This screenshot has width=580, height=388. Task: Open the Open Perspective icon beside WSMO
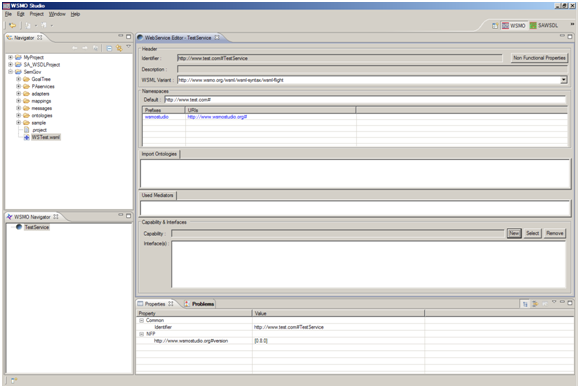(x=495, y=26)
